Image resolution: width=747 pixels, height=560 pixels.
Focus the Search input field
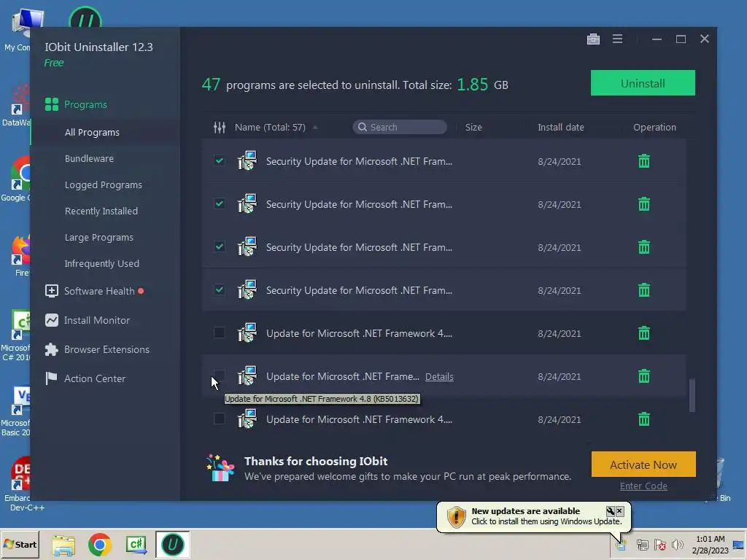400,127
